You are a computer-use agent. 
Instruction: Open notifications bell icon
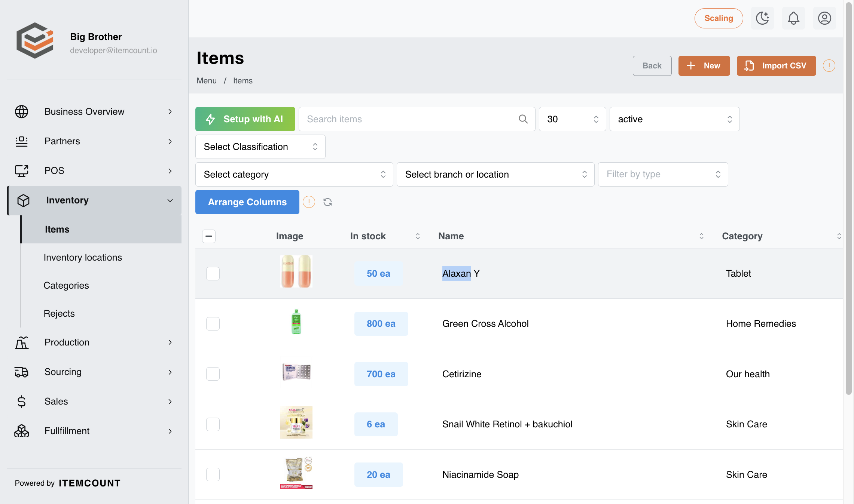(x=793, y=18)
